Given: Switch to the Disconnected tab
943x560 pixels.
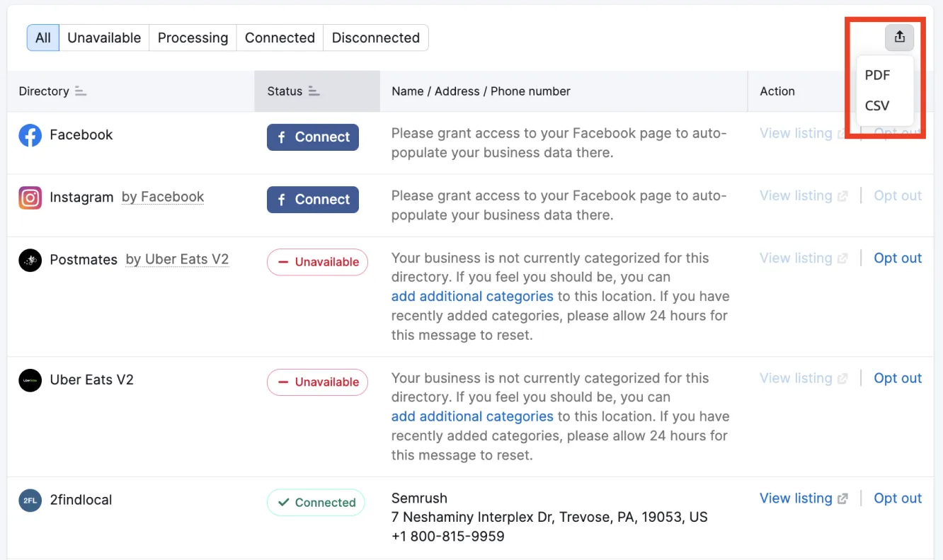Looking at the screenshot, I should [375, 38].
